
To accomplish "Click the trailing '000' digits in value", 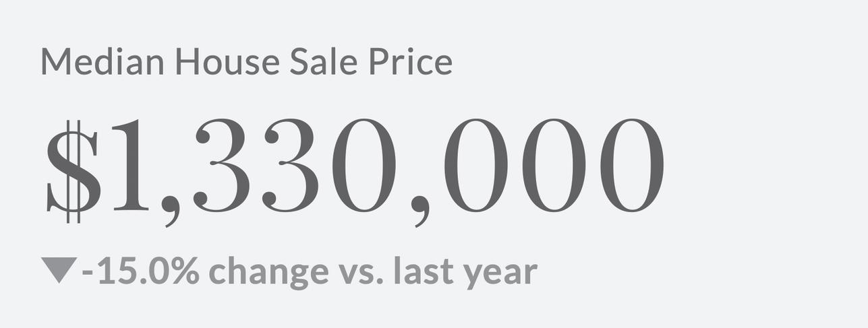I will (553, 166).
